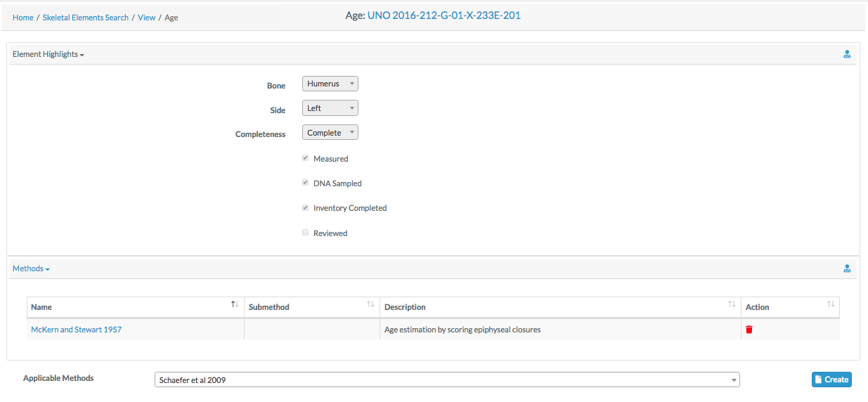The width and height of the screenshot is (868, 402).
Task: Collapse the Methods section header
Action: pyautogui.click(x=31, y=268)
